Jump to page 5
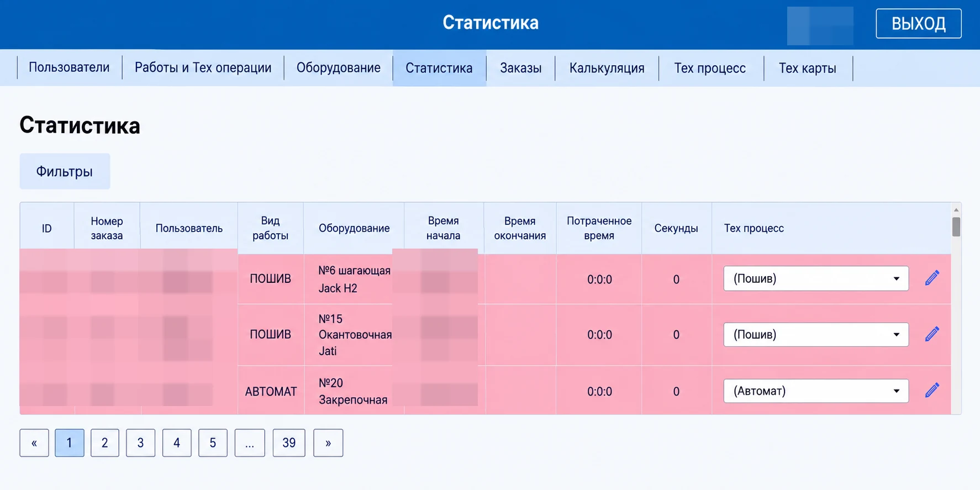Image resolution: width=980 pixels, height=490 pixels. click(x=213, y=443)
